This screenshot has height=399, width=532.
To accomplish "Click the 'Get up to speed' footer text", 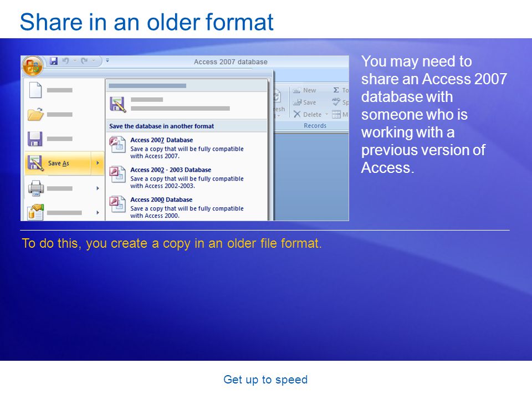I will click(x=265, y=379).
